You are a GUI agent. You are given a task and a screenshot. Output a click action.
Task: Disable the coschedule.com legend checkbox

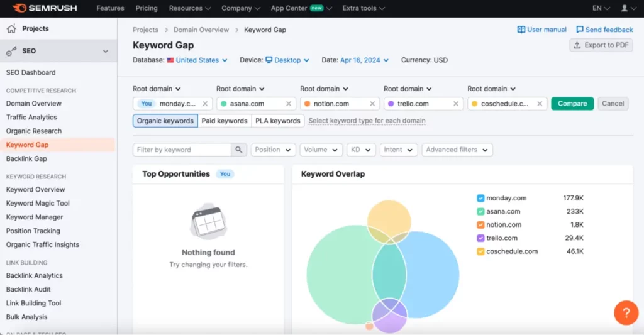coord(480,251)
